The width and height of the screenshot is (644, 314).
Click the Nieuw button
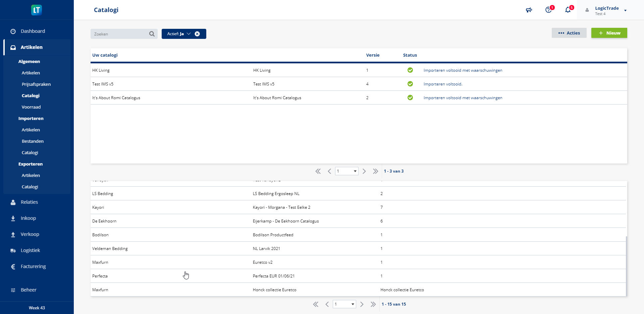609,33
